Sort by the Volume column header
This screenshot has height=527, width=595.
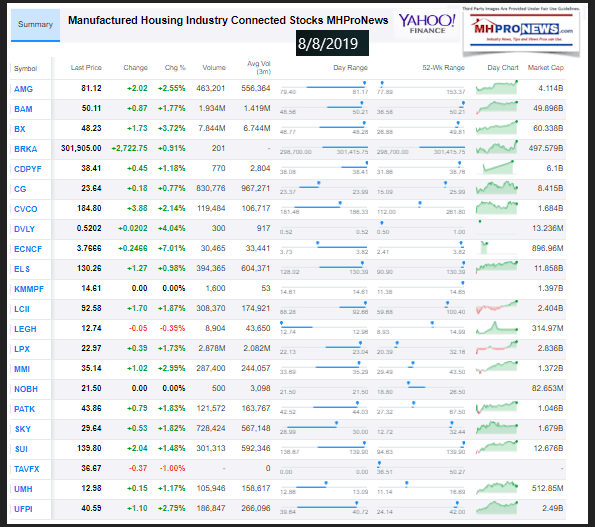[x=214, y=68]
